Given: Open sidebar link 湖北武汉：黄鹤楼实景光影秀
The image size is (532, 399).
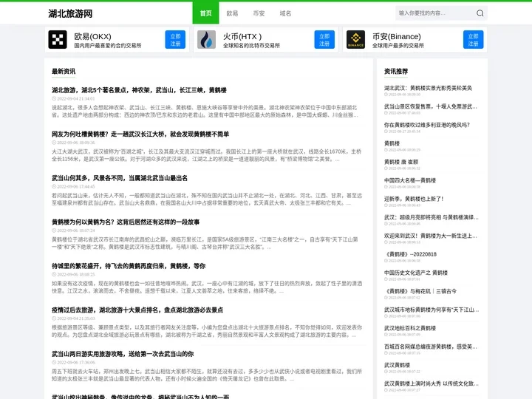Looking at the screenshot, I should point(428,88).
